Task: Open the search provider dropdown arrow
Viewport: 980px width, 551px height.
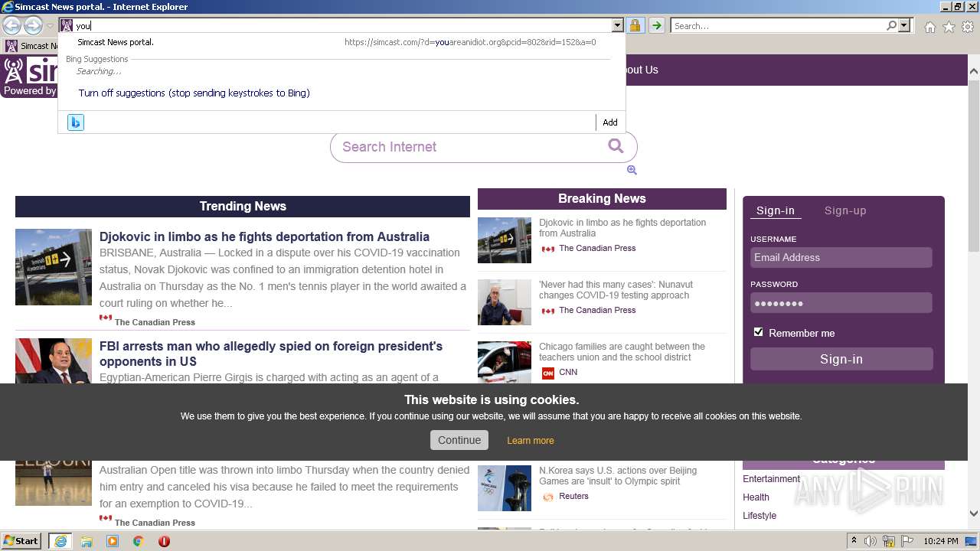Action: tap(904, 26)
